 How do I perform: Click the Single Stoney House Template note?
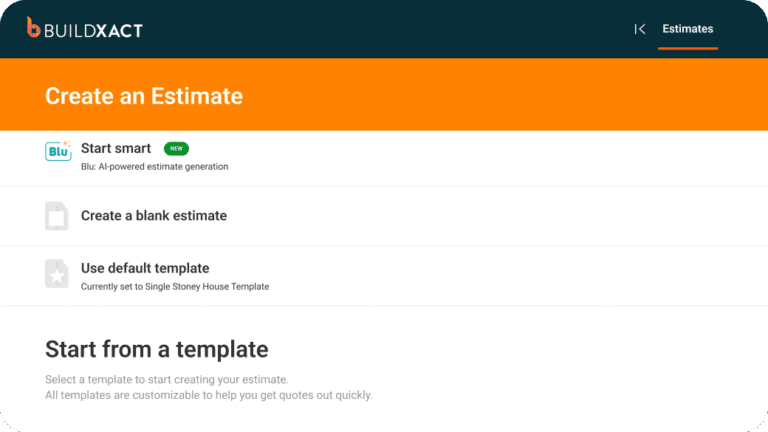tap(175, 286)
